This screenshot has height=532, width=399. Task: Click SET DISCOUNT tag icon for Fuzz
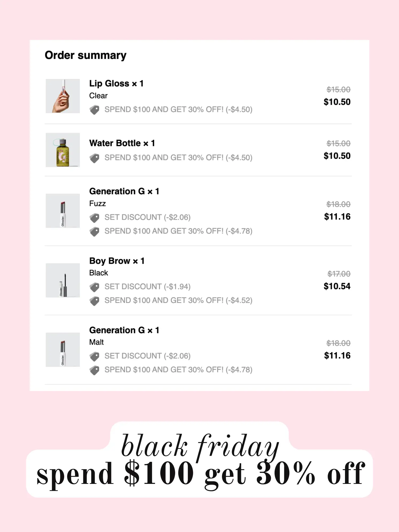tap(94, 218)
